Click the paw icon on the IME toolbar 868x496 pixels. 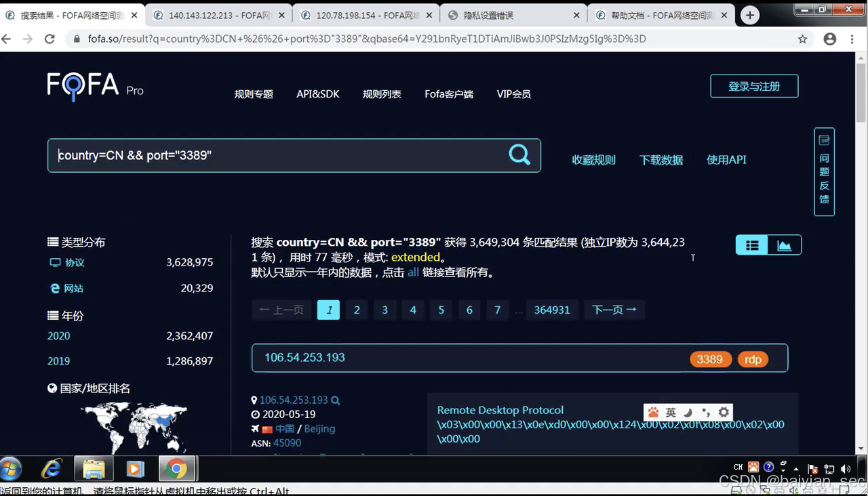653,412
